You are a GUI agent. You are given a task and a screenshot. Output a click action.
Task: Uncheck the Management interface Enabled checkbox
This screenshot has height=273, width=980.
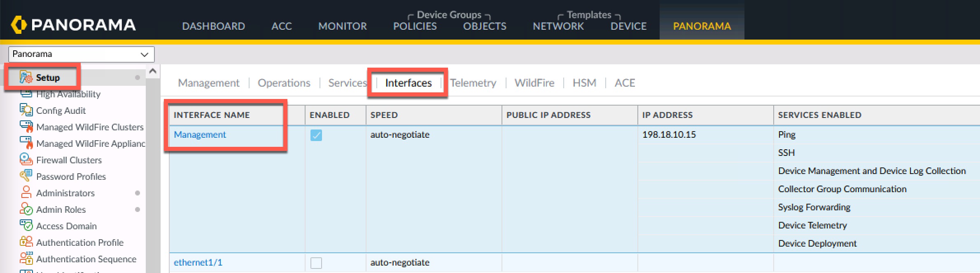(316, 135)
